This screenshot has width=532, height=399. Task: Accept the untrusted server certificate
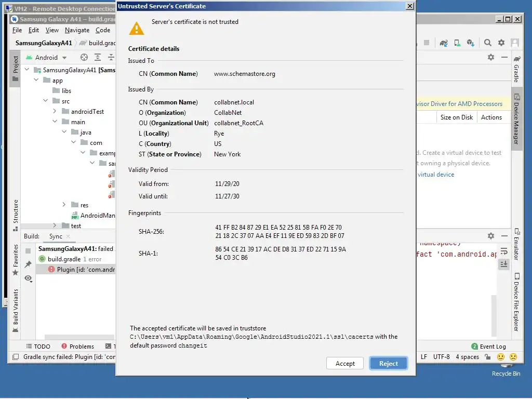[345, 363]
